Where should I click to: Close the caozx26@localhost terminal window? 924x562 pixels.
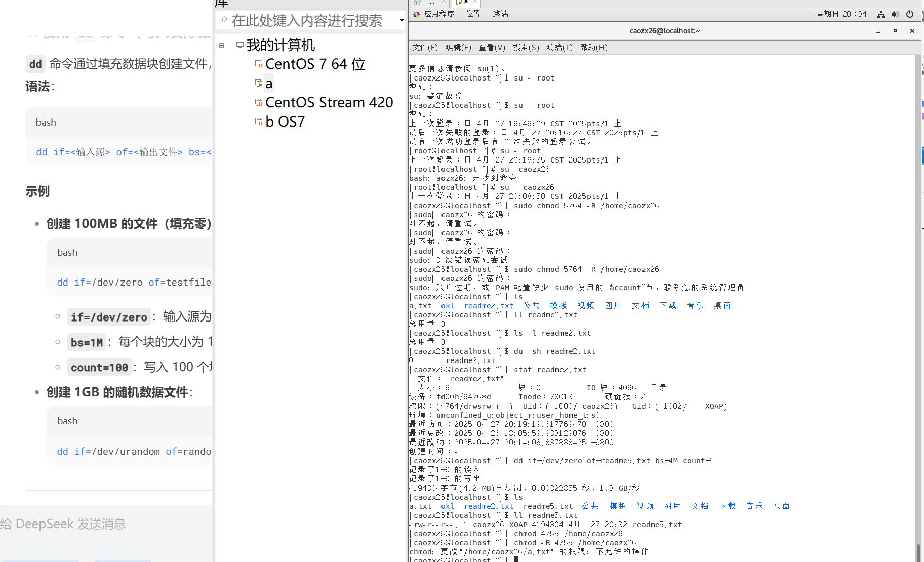912,31
